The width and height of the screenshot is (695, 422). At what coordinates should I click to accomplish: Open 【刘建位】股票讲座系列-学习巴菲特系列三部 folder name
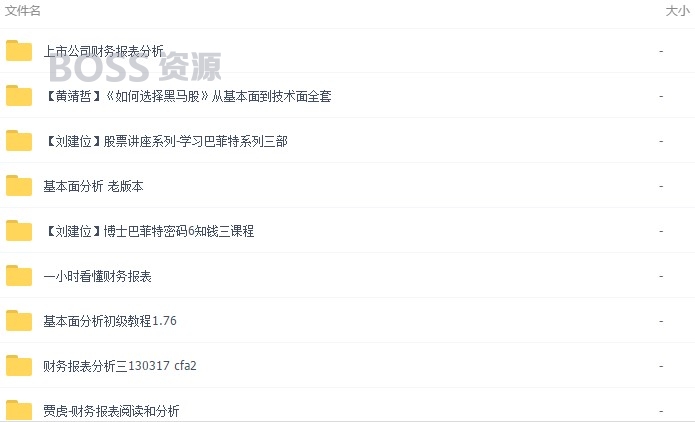pyautogui.click(x=166, y=141)
